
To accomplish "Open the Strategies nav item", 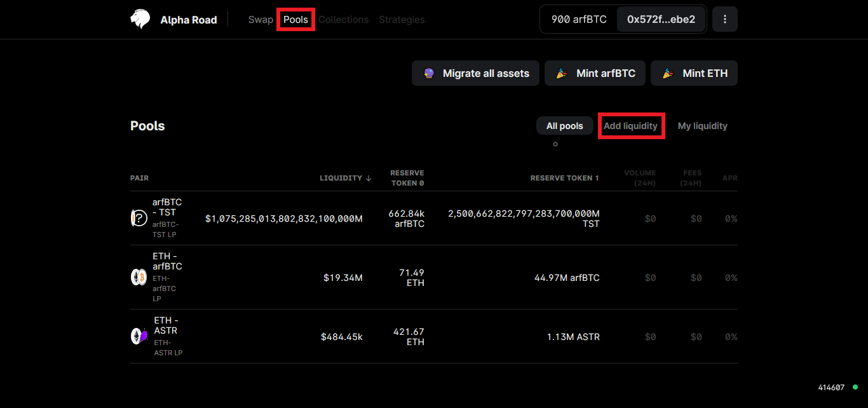I will [402, 20].
